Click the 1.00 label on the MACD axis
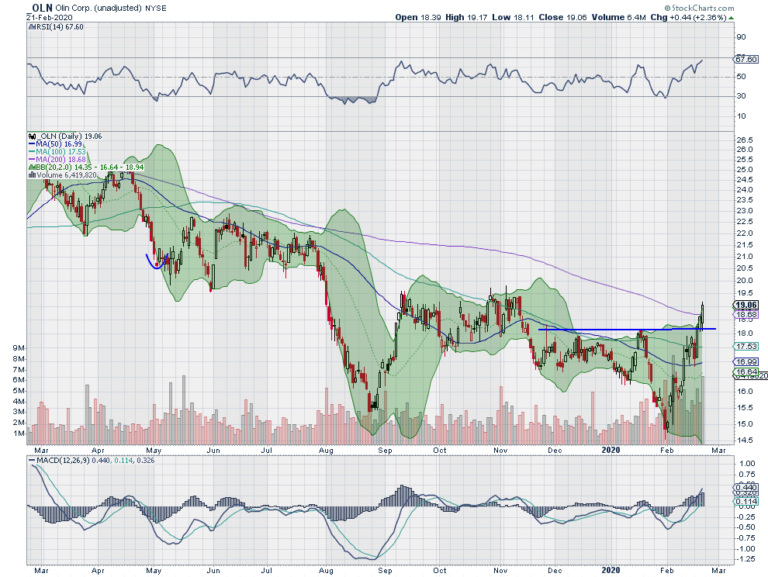 (747, 463)
